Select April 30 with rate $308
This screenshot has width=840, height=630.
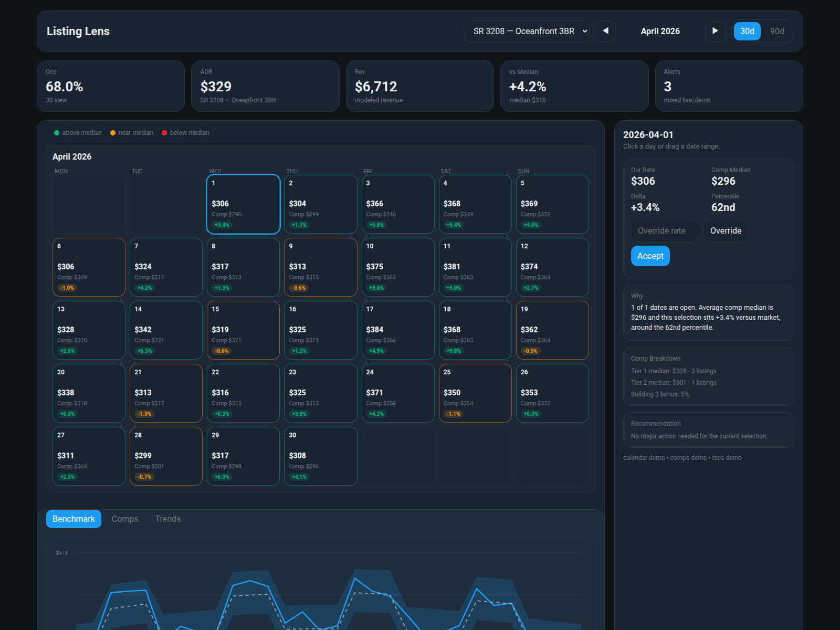pyautogui.click(x=321, y=456)
